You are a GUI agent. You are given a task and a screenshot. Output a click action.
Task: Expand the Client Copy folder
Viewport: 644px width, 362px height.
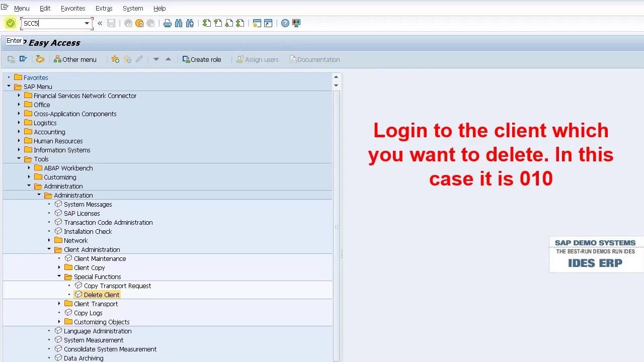point(59,267)
